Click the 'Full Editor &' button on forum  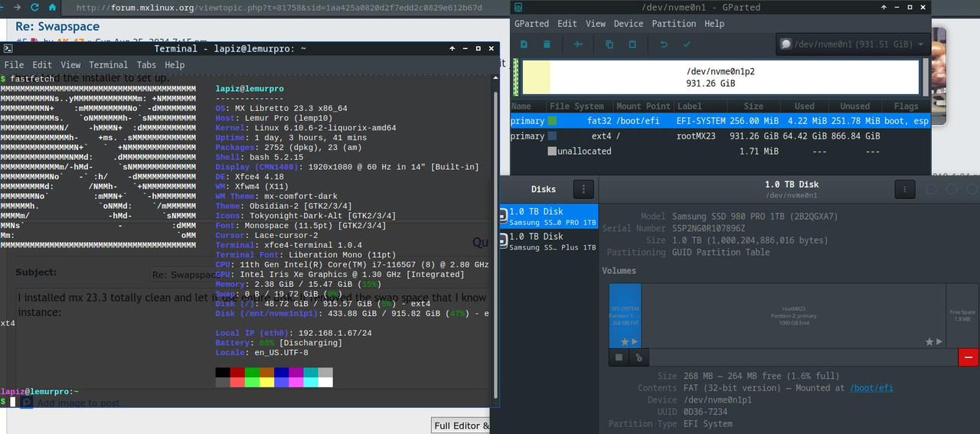(x=461, y=426)
